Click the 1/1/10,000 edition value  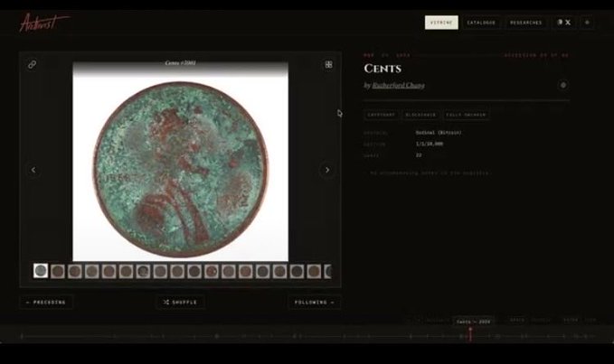[430, 144]
